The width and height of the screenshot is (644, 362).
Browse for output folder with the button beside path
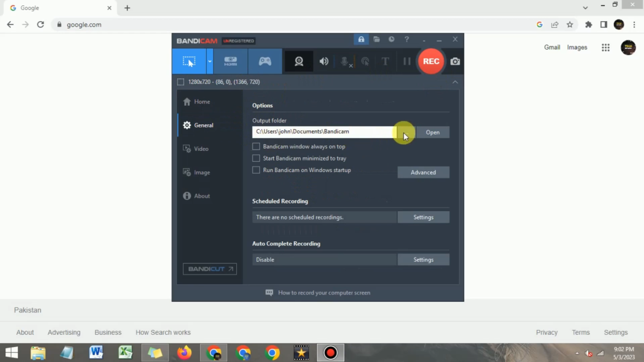pos(406,132)
